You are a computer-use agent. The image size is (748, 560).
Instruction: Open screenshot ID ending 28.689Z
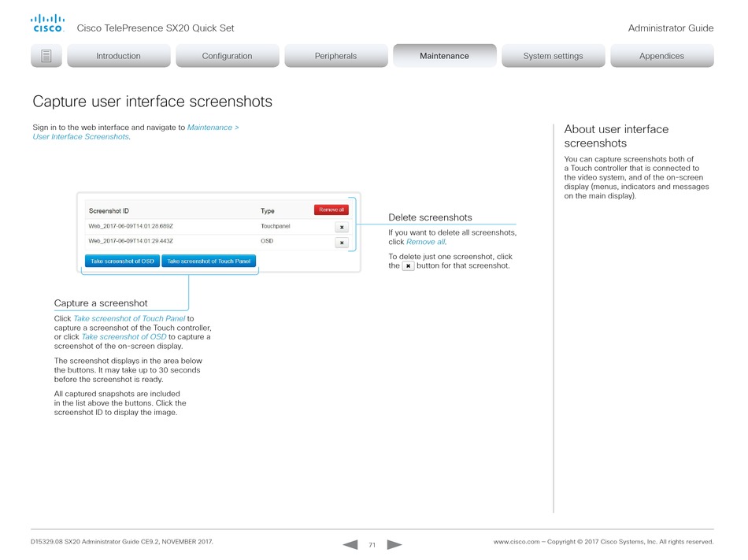point(131,226)
